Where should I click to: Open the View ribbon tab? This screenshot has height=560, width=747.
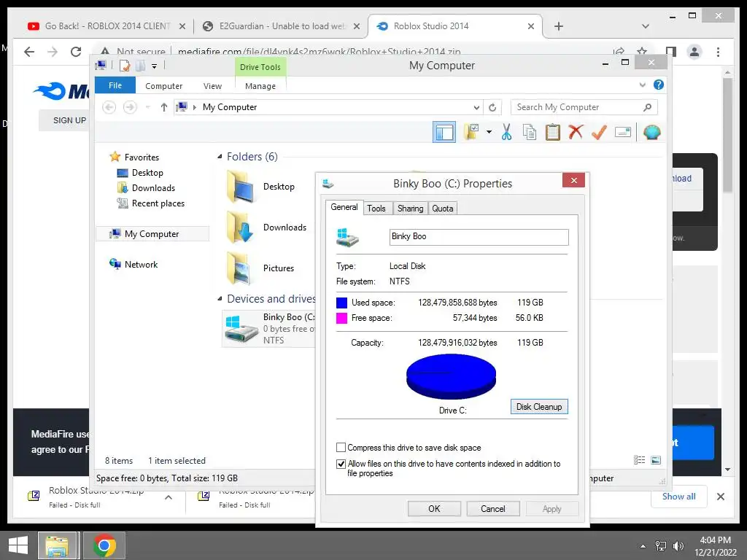[212, 86]
